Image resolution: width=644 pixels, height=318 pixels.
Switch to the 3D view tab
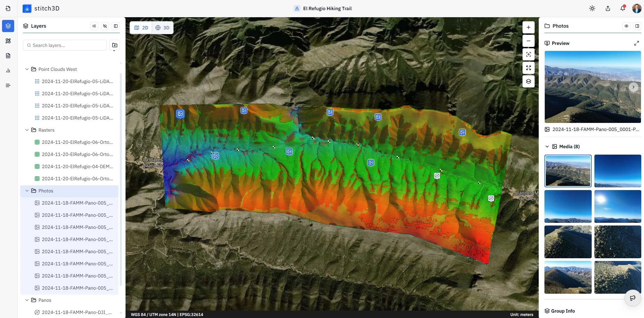tap(162, 28)
